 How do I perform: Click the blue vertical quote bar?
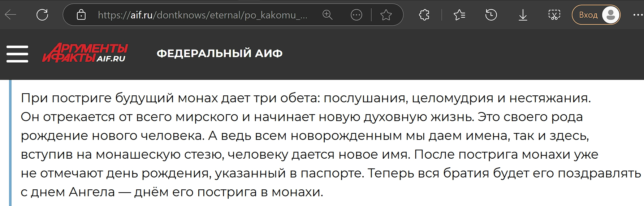pyautogui.click(x=10, y=145)
